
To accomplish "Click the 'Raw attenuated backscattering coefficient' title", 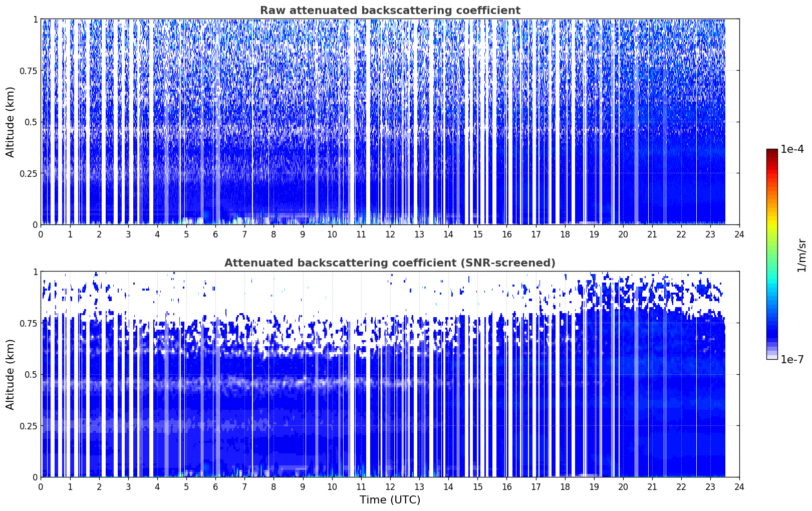I will click(390, 11).
